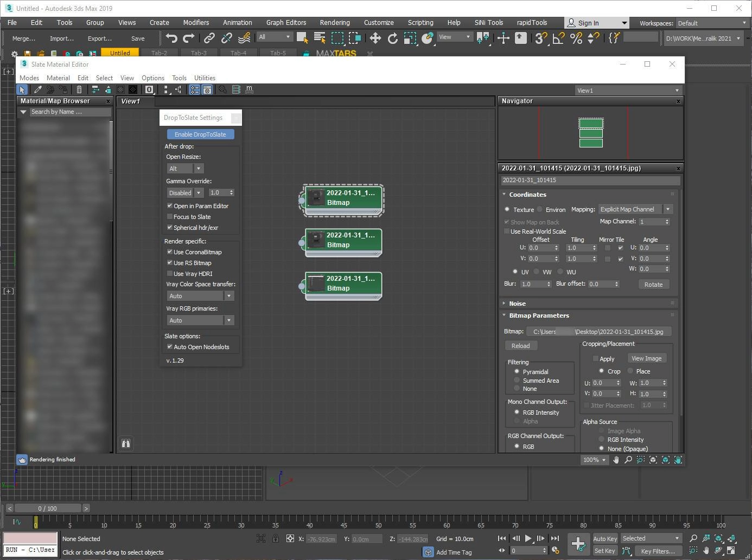Toggle the Material/Map Browser icon in Slate toolbar
752x560 pixels.
click(194, 89)
